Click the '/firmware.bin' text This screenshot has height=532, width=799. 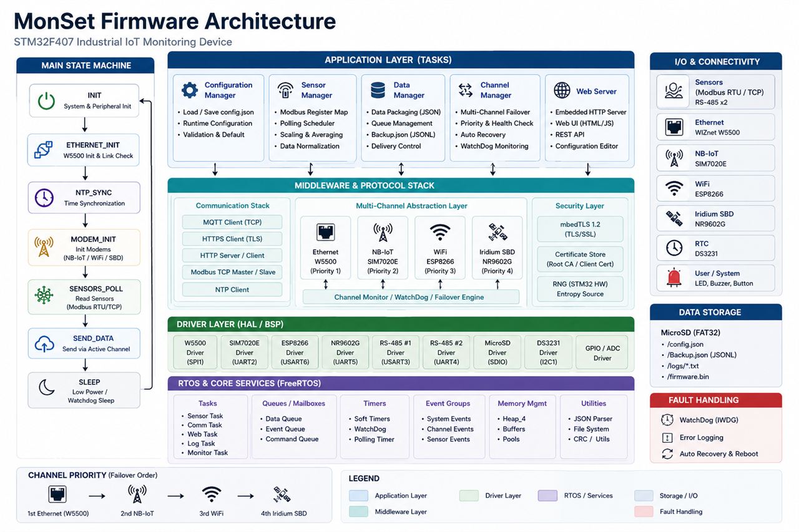click(687, 377)
